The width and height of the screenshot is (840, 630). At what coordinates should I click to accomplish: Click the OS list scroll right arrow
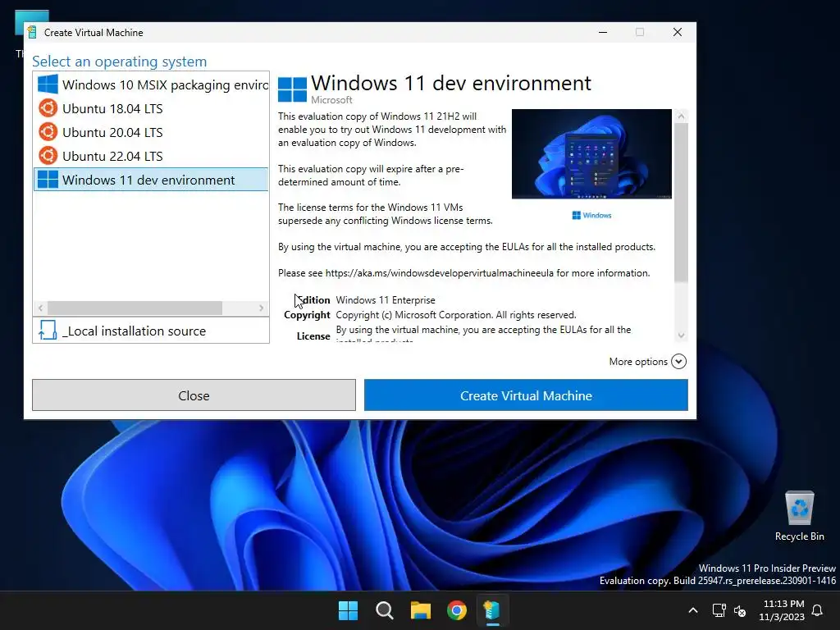tap(261, 308)
